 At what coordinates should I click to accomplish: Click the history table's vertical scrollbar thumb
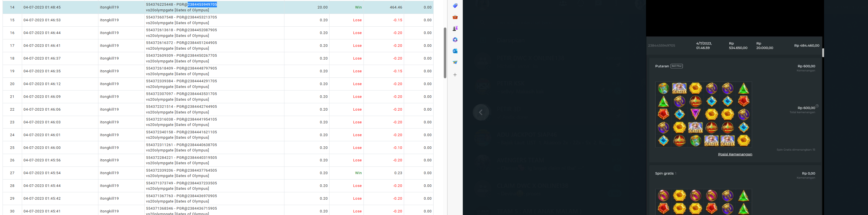click(445, 52)
